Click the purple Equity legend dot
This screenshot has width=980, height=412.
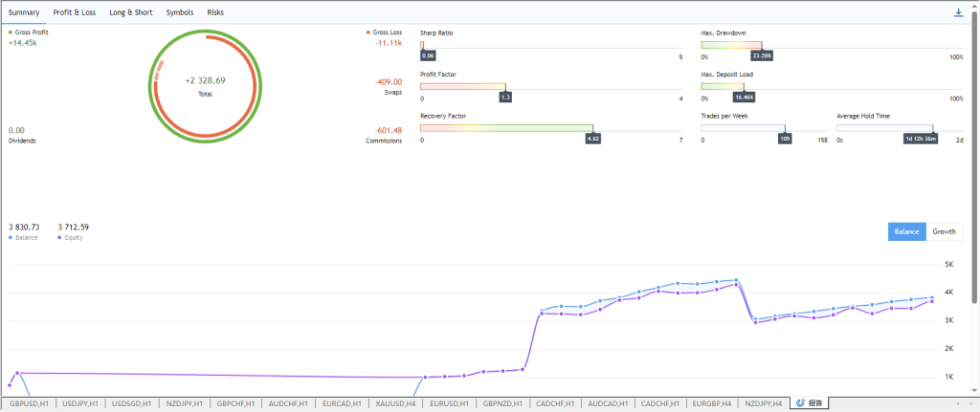tap(59, 237)
